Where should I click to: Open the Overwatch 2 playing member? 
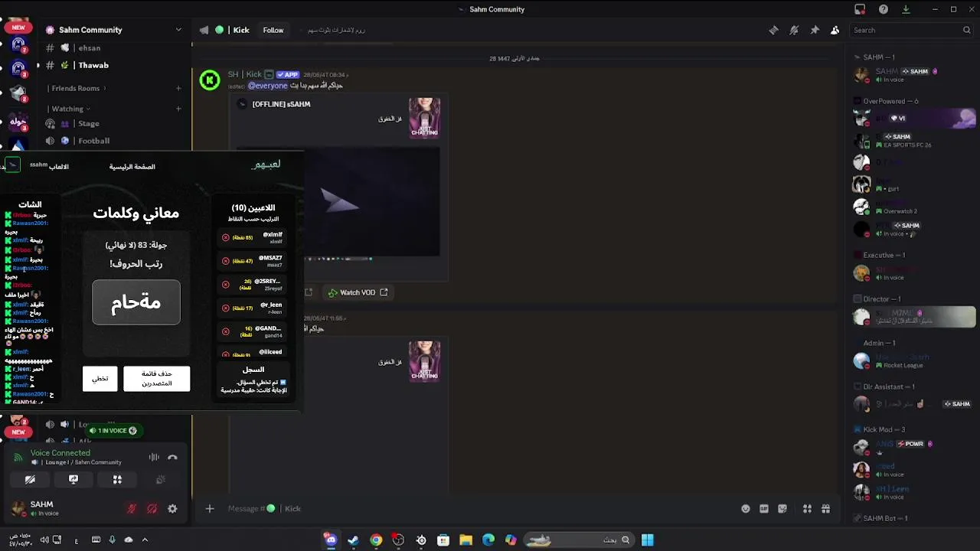[x=915, y=207]
